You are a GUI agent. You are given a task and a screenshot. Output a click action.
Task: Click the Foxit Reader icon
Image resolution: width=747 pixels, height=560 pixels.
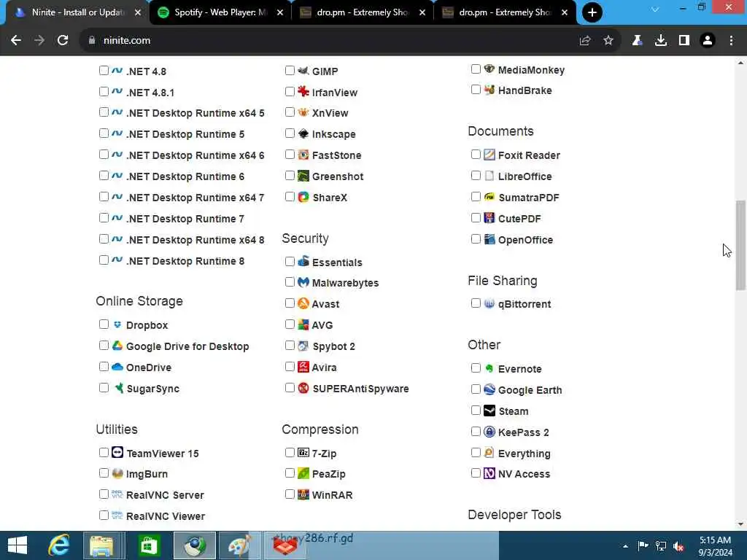(x=489, y=155)
